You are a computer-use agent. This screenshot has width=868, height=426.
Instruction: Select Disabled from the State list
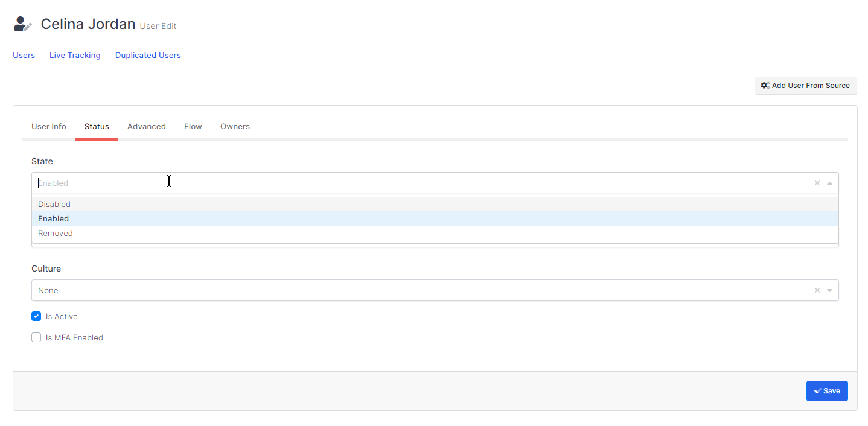54,204
